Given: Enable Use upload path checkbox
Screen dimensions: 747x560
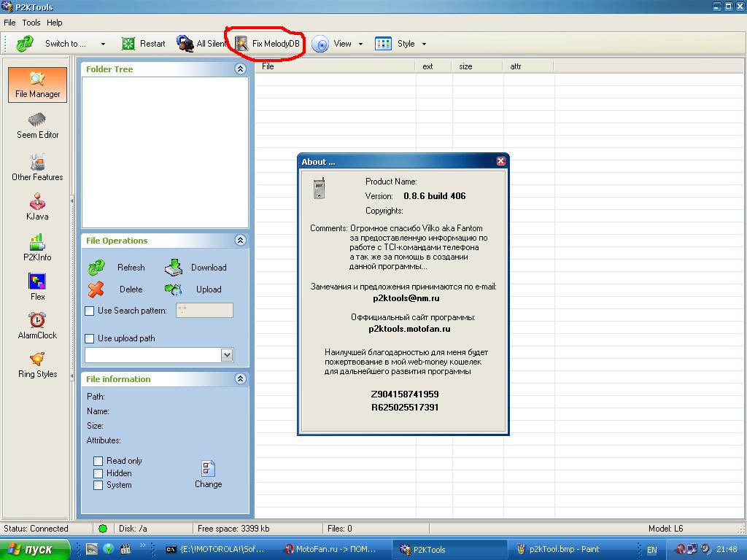Looking at the screenshot, I should click(x=90, y=338).
